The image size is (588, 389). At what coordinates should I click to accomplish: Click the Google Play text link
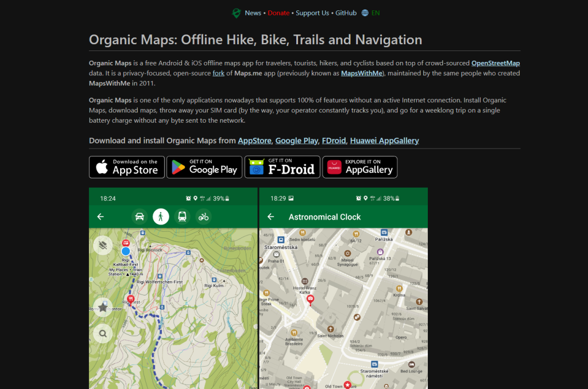(x=296, y=141)
